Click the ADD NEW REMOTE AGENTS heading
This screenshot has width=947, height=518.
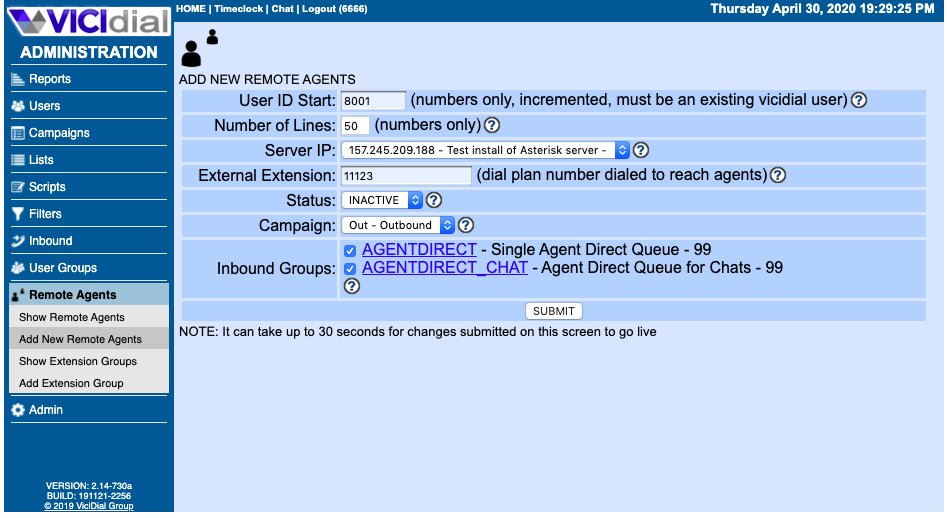click(x=267, y=80)
